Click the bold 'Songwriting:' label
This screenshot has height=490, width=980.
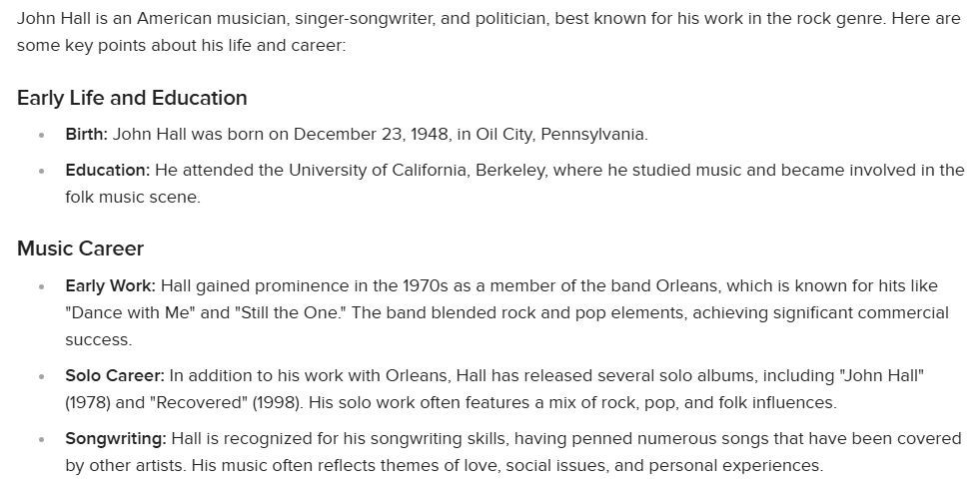pyautogui.click(x=116, y=438)
